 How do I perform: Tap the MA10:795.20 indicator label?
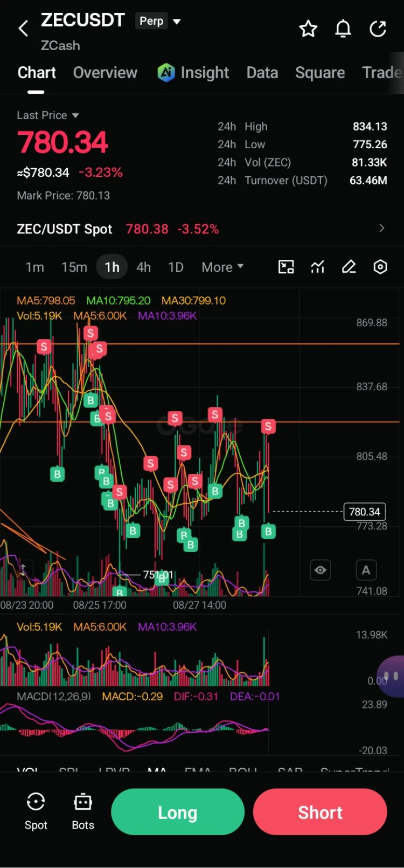coord(119,300)
